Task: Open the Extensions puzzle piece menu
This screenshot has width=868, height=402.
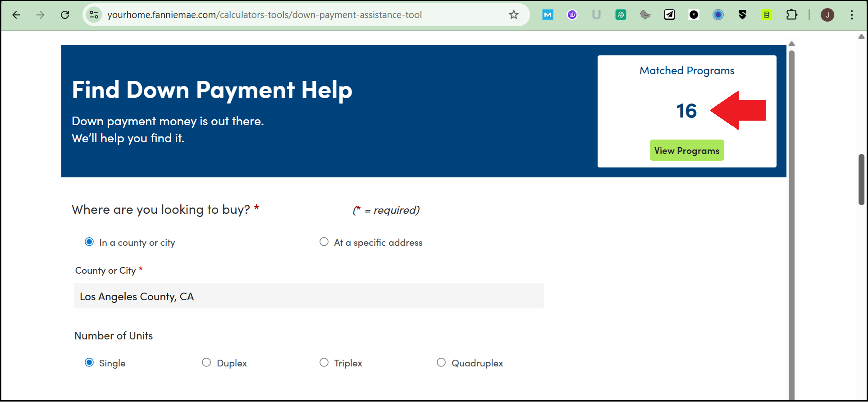Action: tap(791, 15)
